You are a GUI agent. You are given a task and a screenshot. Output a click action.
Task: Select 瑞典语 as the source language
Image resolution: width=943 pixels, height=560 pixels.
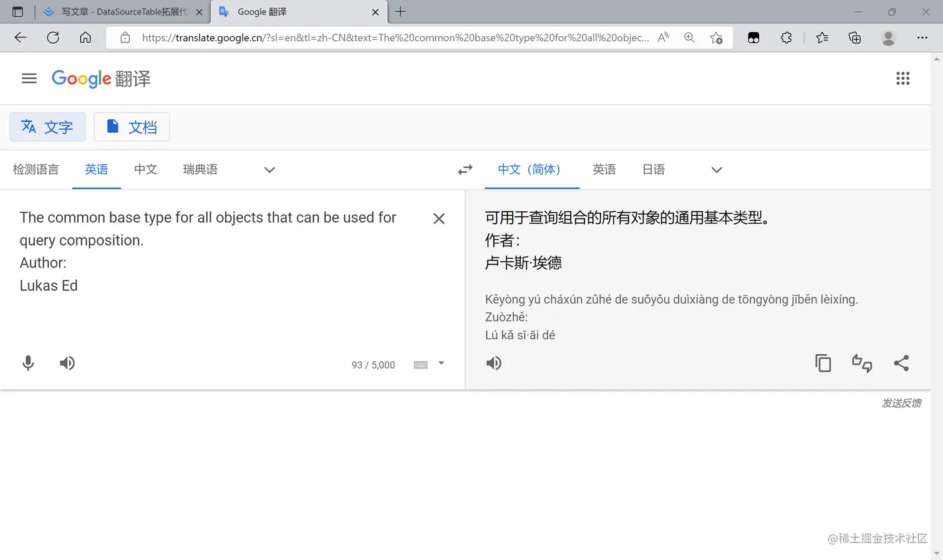tap(200, 170)
